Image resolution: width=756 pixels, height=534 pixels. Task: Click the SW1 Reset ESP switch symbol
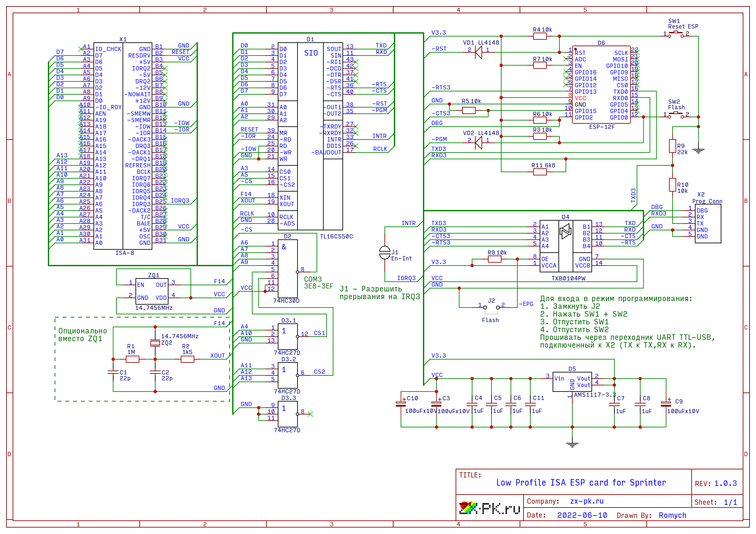point(675,34)
